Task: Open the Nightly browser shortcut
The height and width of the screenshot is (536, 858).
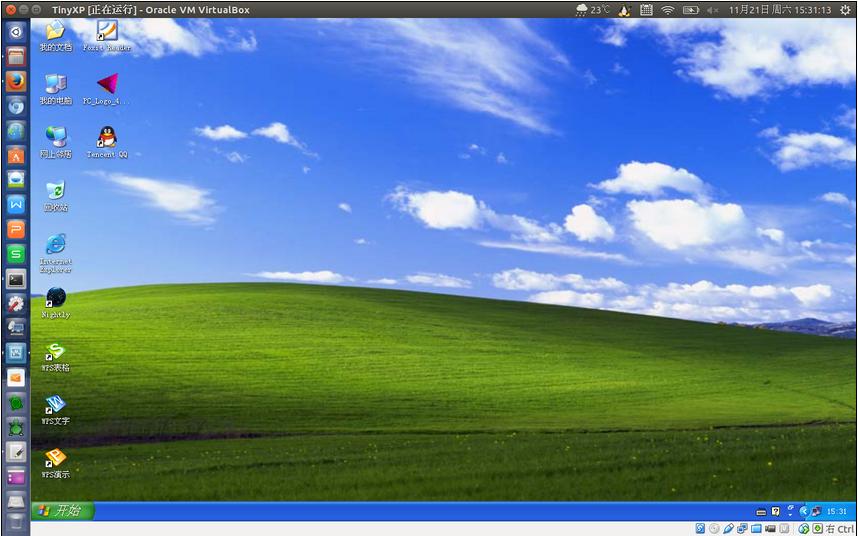Action: (x=56, y=298)
